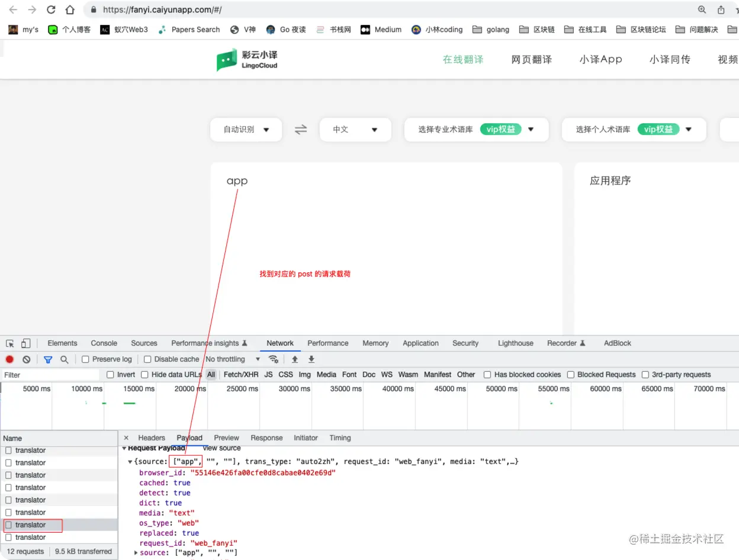
Task: Collapse the Request Payload section
Action: (x=124, y=448)
